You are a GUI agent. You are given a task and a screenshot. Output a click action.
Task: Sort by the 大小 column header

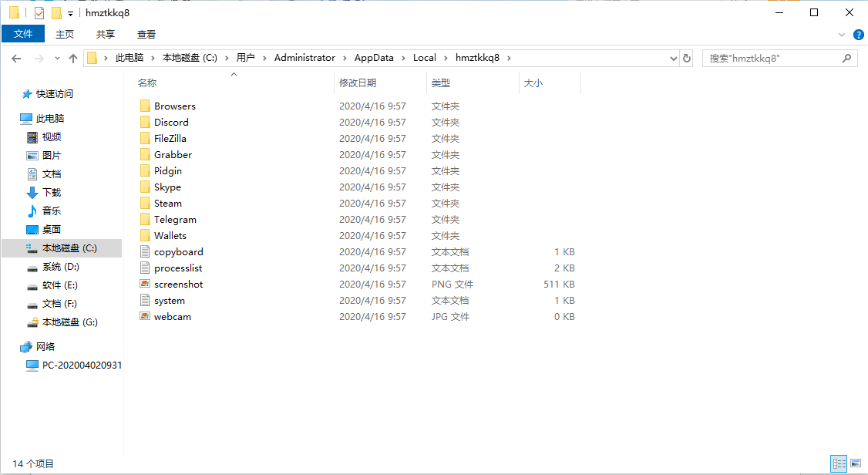tap(550, 83)
